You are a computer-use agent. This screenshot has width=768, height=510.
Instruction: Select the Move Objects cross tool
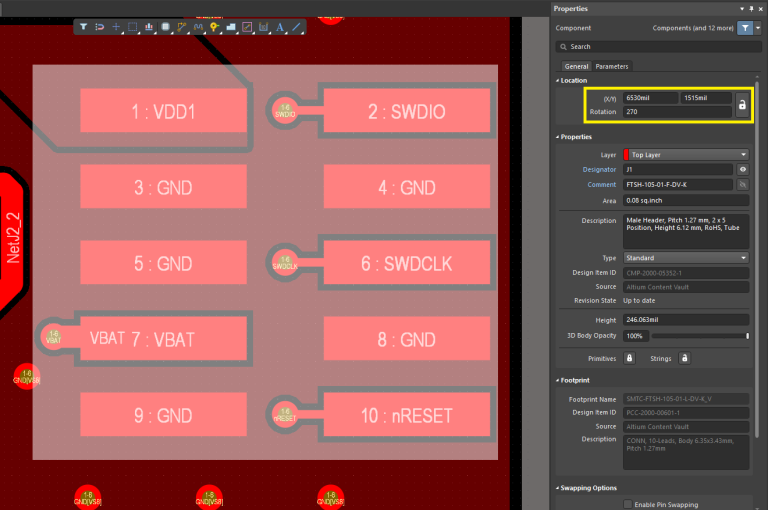(x=116, y=27)
